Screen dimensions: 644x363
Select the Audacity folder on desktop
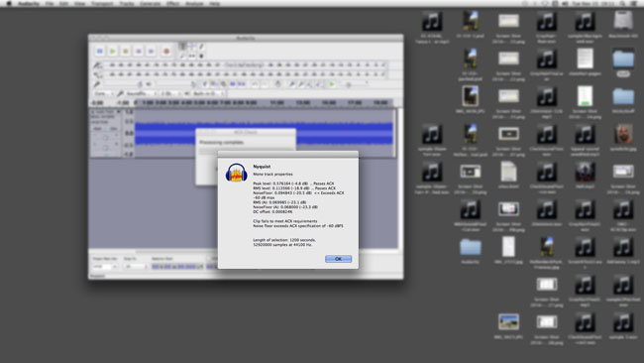[471, 248]
